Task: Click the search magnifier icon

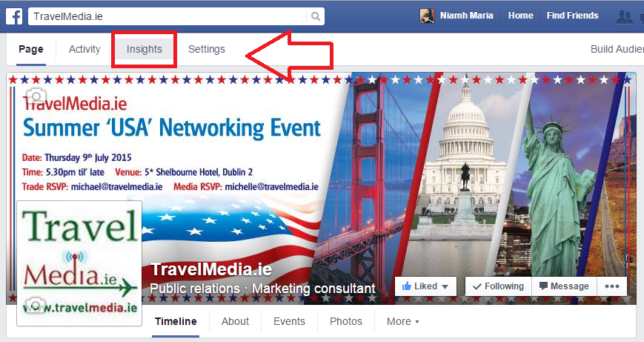Action: (x=316, y=16)
